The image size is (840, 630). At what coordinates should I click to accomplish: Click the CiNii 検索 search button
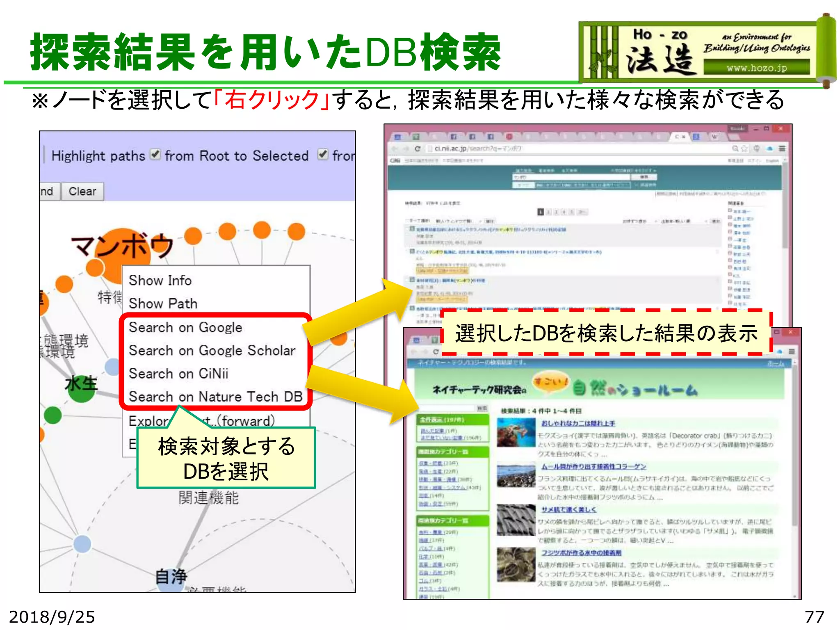[644, 177]
